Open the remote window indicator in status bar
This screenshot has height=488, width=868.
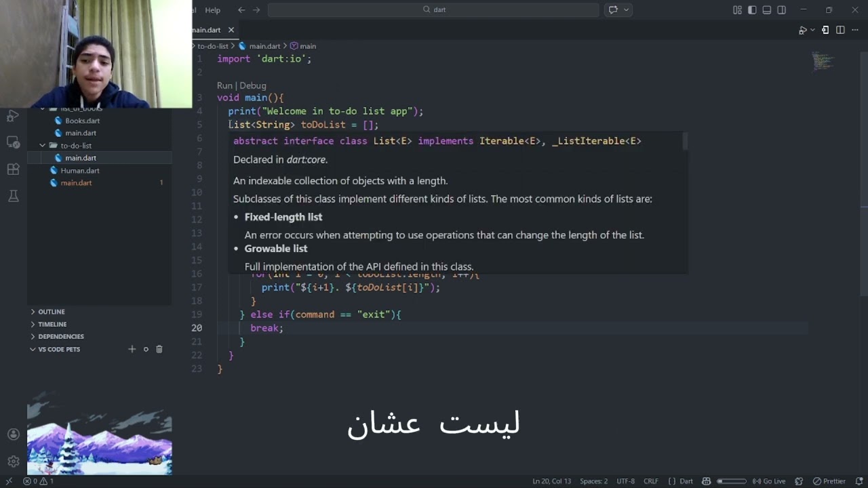(x=9, y=481)
